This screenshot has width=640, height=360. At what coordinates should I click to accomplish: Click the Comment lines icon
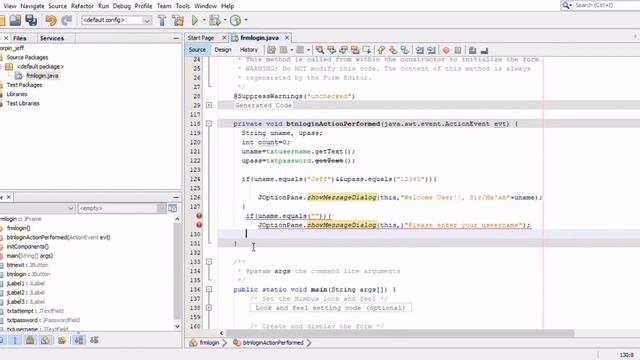tap(472, 50)
